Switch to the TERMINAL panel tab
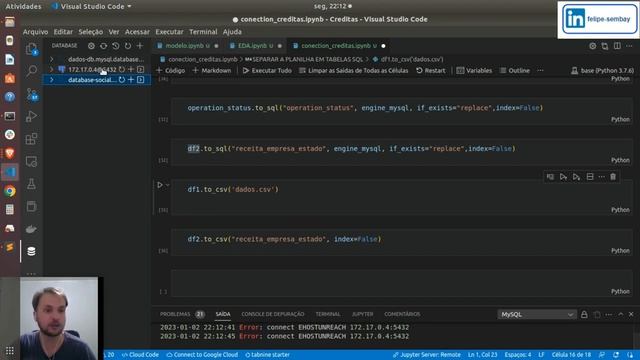The height and width of the screenshot is (360, 640). (328, 314)
